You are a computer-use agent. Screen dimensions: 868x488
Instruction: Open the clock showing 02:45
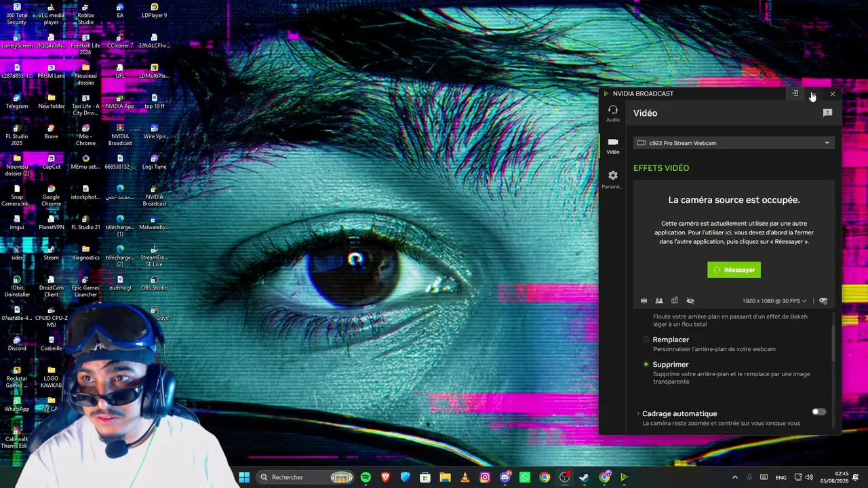(x=833, y=477)
